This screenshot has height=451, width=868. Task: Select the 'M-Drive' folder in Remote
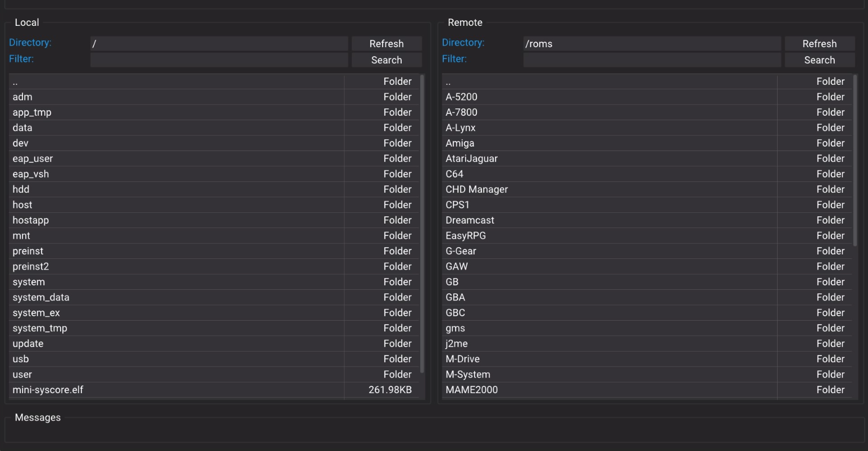click(x=647, y=359)
